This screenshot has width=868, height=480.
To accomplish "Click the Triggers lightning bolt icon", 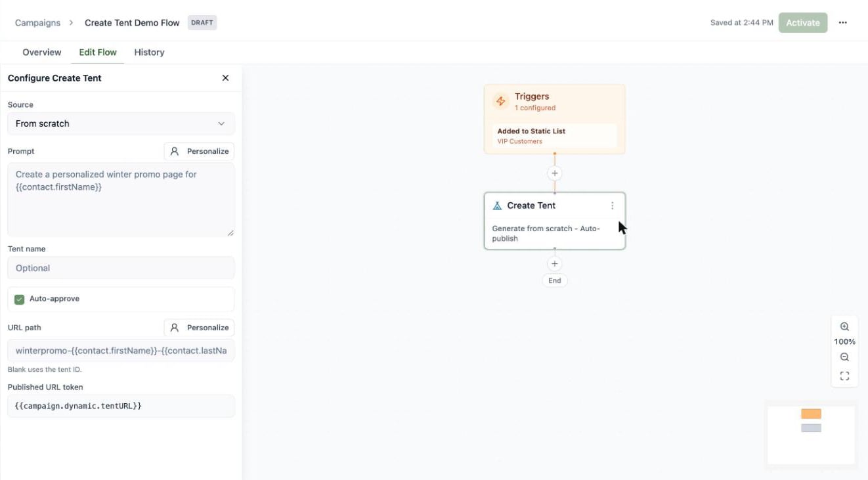I will click(x=501, y=101).
